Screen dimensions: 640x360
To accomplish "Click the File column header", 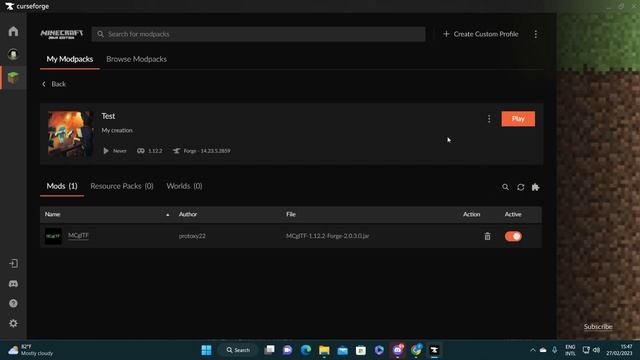I will (291, 214).
